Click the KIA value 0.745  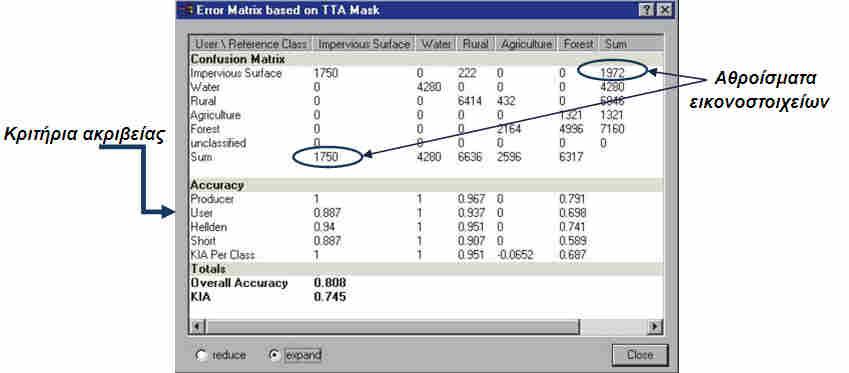[330, 296]
